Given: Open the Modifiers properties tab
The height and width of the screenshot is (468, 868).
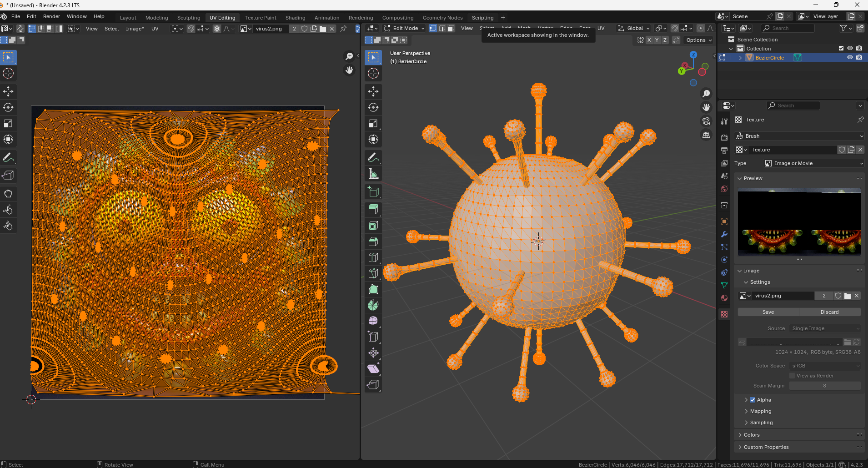Looking at the screenshot, I should pos(724,234).
